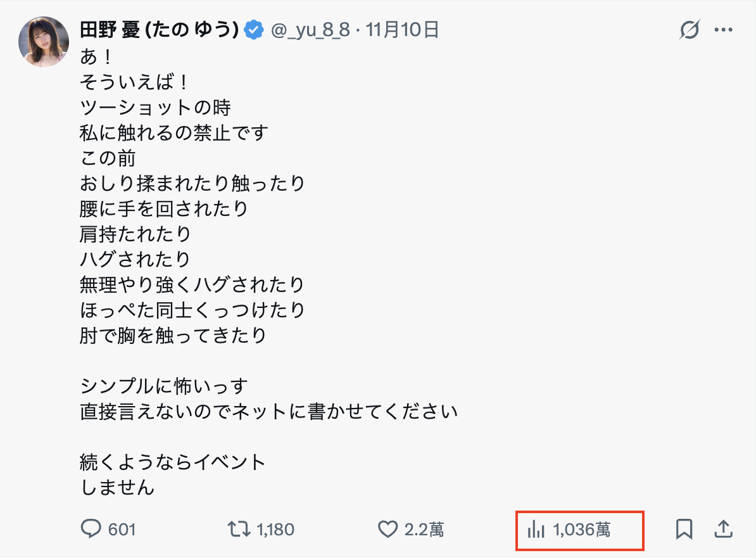The height and width of the screenshot is (560, 756).
Task: Share the post via the share icon
Action: [724, 529]
